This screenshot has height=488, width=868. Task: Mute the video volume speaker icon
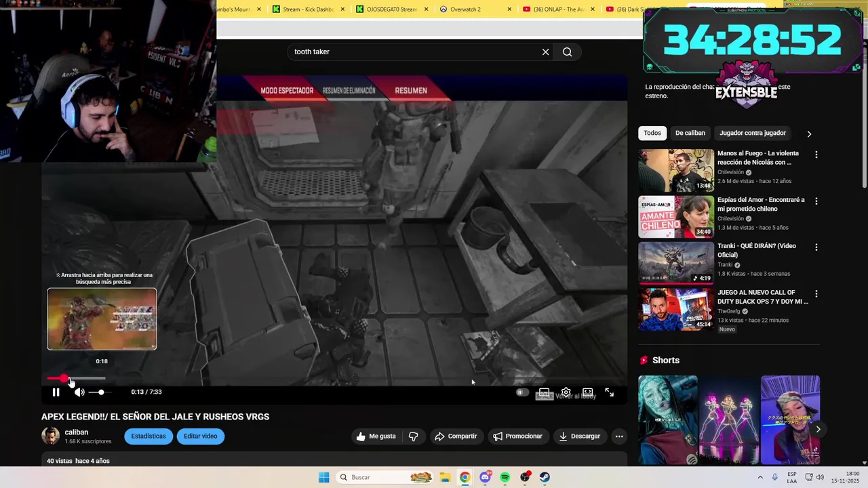[79, 392]
